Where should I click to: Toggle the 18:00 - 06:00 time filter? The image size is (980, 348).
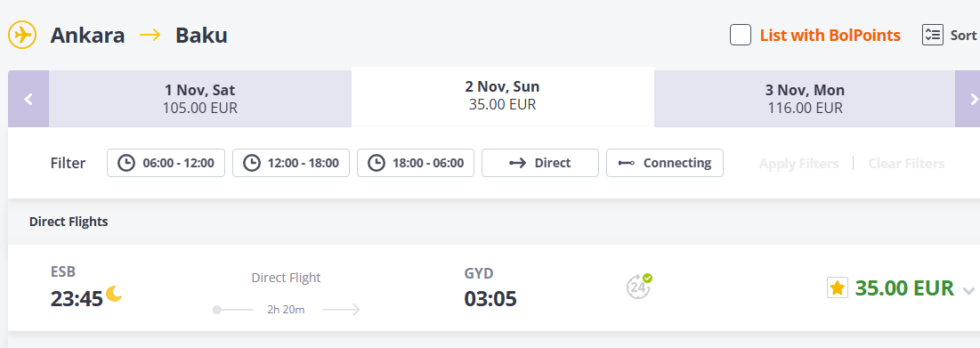tap(416, 163)
